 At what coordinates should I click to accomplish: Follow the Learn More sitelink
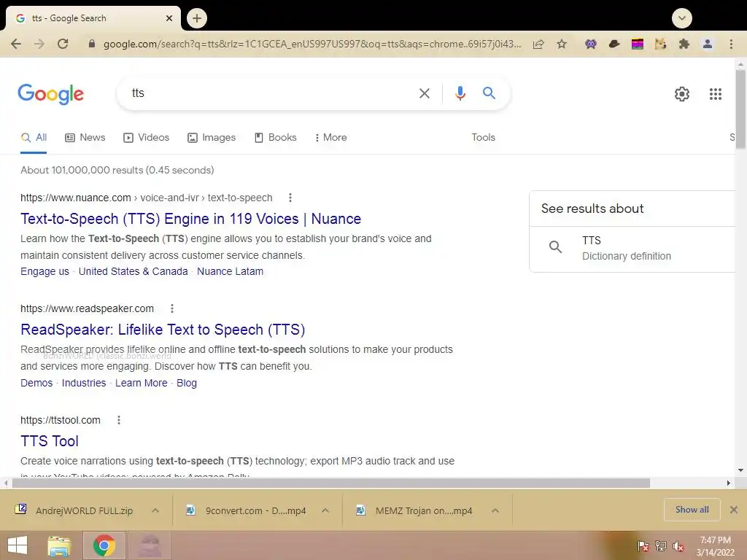141,383
